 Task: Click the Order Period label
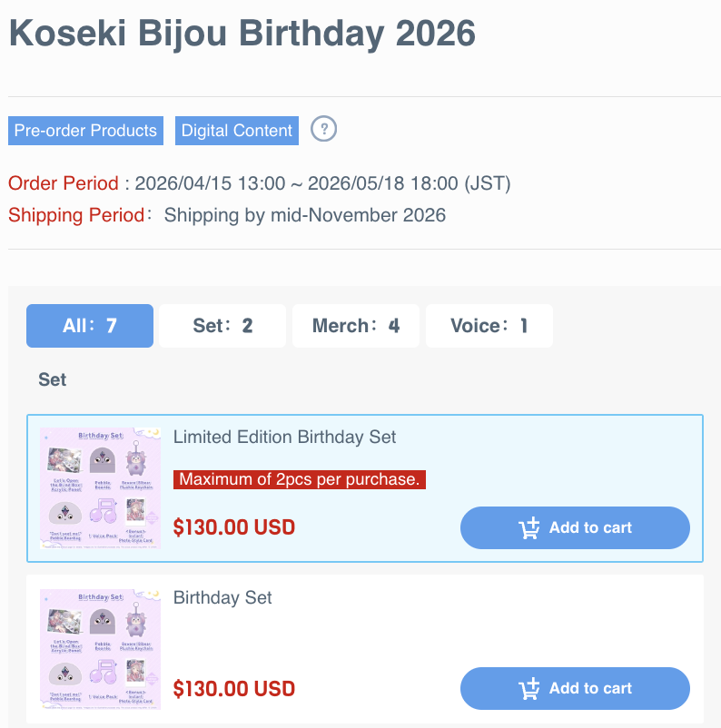63,183
